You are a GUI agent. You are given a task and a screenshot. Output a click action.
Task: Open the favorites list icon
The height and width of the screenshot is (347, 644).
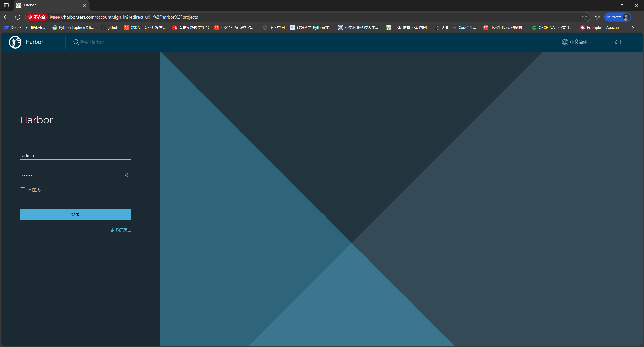tap(598, 17)
